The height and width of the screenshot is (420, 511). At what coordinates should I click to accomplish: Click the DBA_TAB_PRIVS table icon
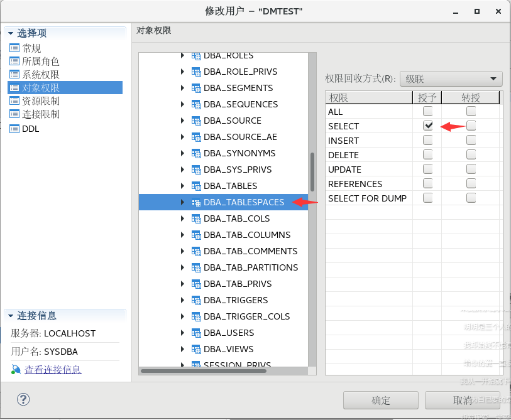(x=196, y=284)
